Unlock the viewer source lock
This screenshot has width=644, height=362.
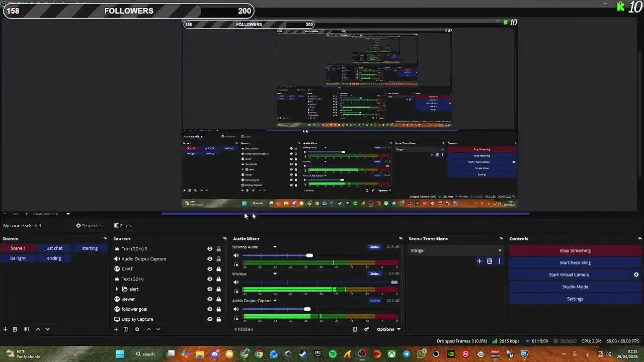(218, 299)
